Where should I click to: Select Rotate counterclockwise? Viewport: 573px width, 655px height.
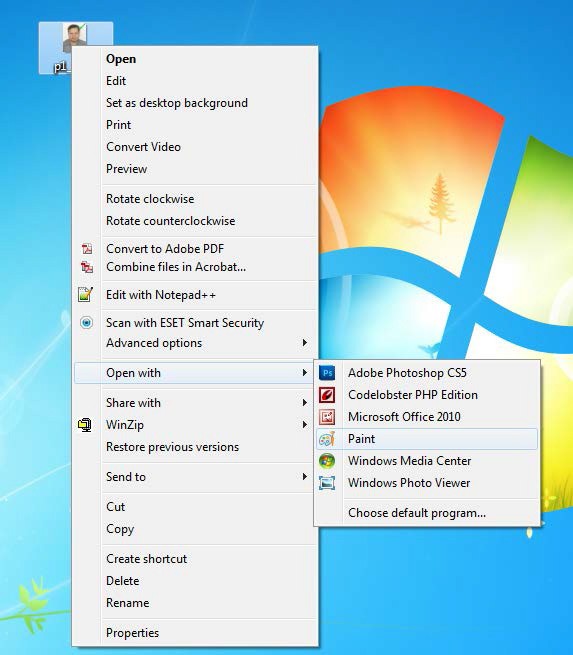tap(195, 221)
